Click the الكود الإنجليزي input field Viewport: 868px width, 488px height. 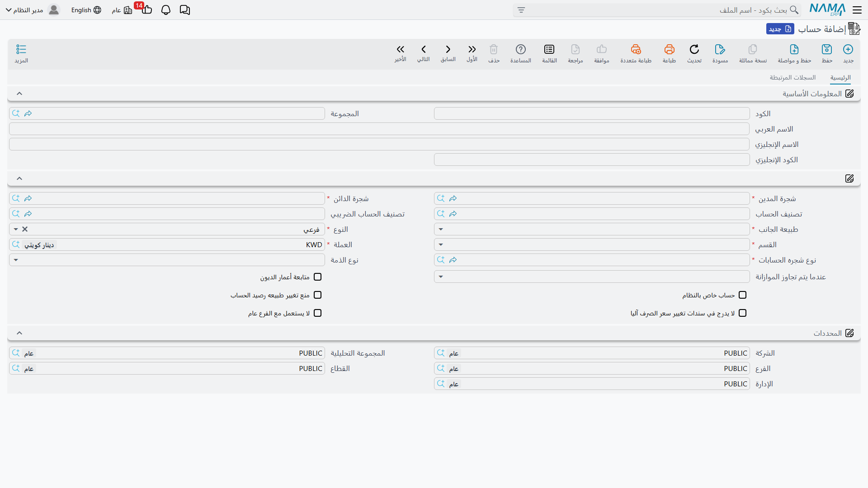[592, 160]
